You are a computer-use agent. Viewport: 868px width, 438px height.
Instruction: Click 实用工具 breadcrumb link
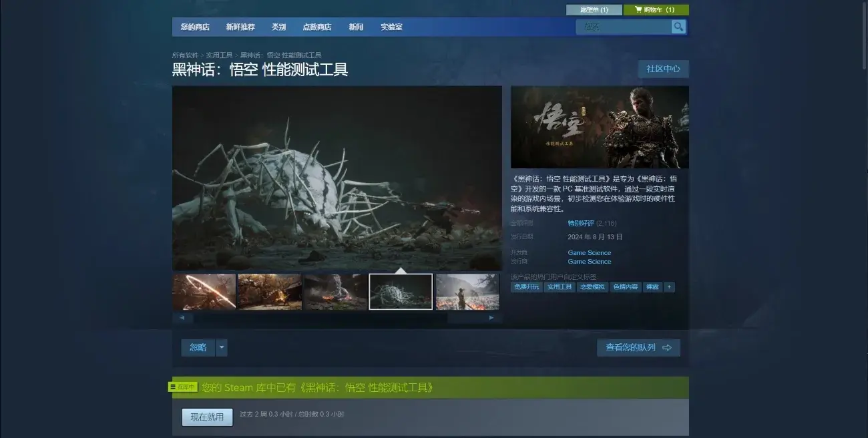click(x=219, y=55)
